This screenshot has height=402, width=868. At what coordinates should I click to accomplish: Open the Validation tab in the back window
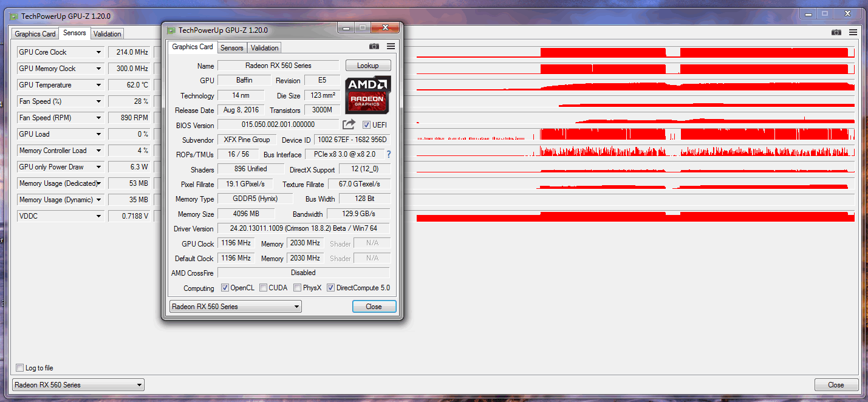(x=108, y=34)
